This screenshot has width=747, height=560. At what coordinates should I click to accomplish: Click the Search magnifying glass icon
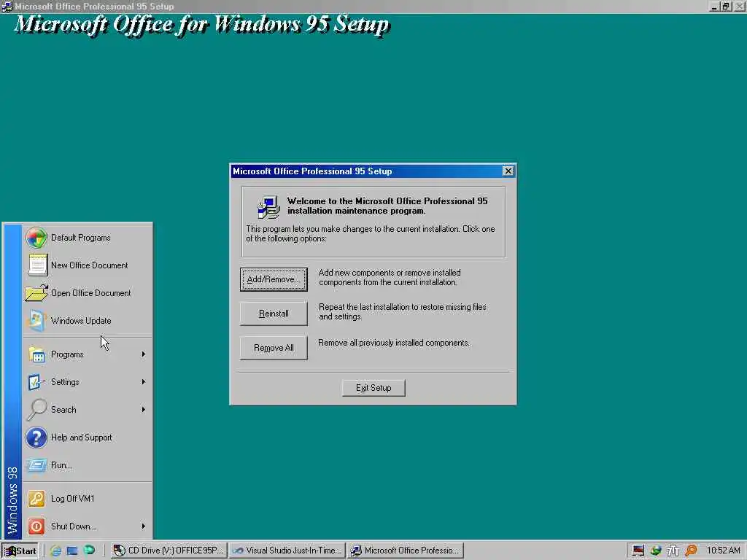tap(36, 410)
